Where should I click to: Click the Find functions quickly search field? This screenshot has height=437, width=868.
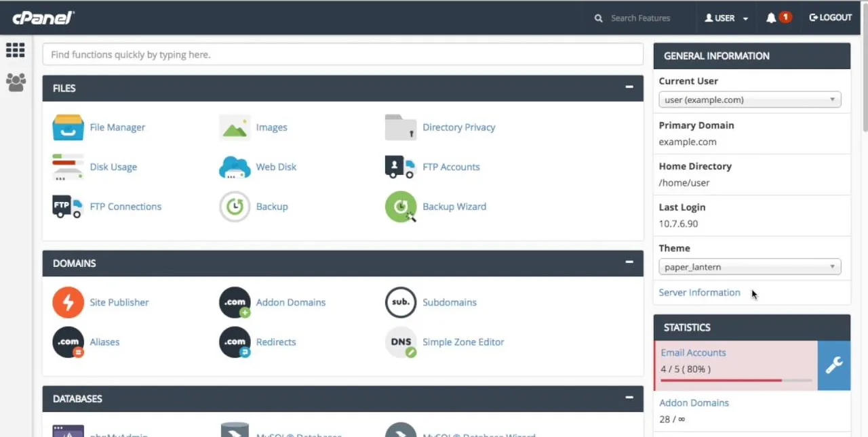point(342,54)
